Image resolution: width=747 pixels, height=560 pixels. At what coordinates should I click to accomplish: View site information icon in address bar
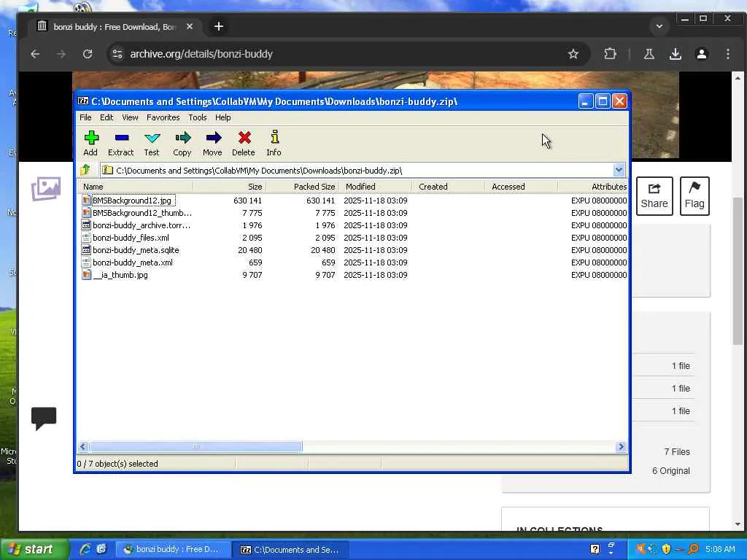(117, 54)
